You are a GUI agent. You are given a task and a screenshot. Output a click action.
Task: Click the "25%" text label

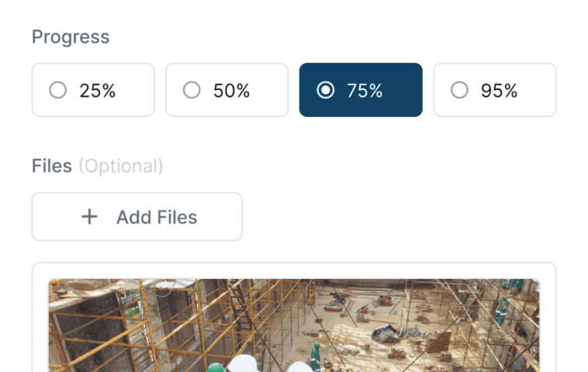tap(98, 91)
